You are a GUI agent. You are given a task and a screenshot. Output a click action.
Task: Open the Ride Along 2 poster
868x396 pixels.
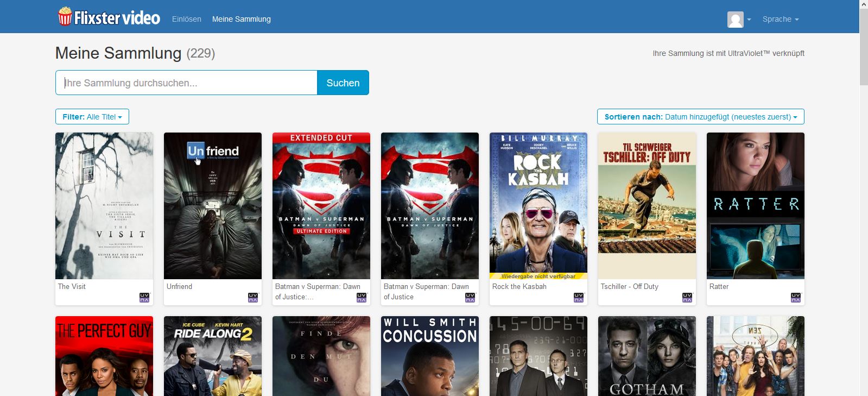(213, 356)
